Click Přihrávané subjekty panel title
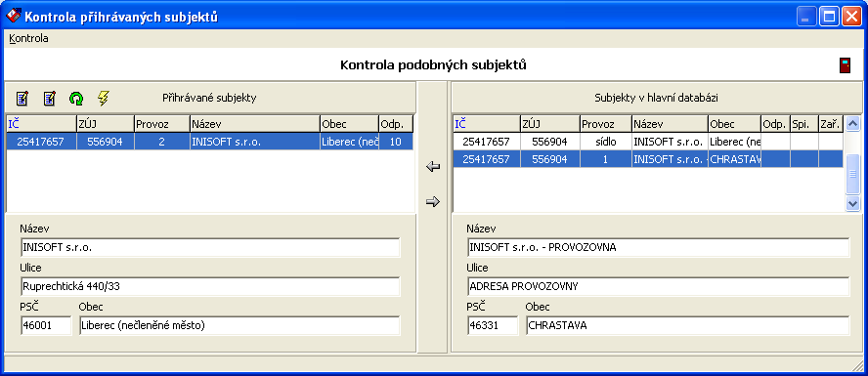 tap(209, 99)
